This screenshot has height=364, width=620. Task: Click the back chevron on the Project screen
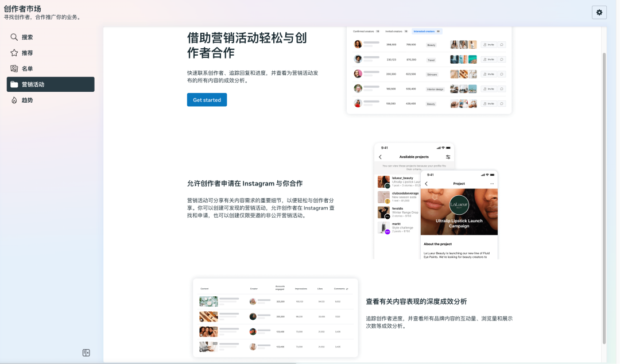427,184
